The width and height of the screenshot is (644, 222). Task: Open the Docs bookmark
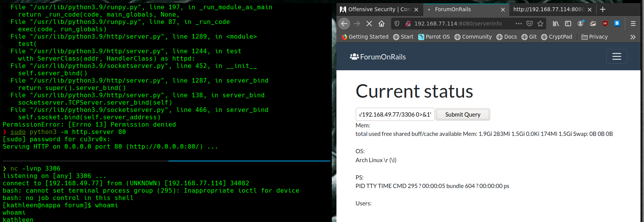[506, 37]
